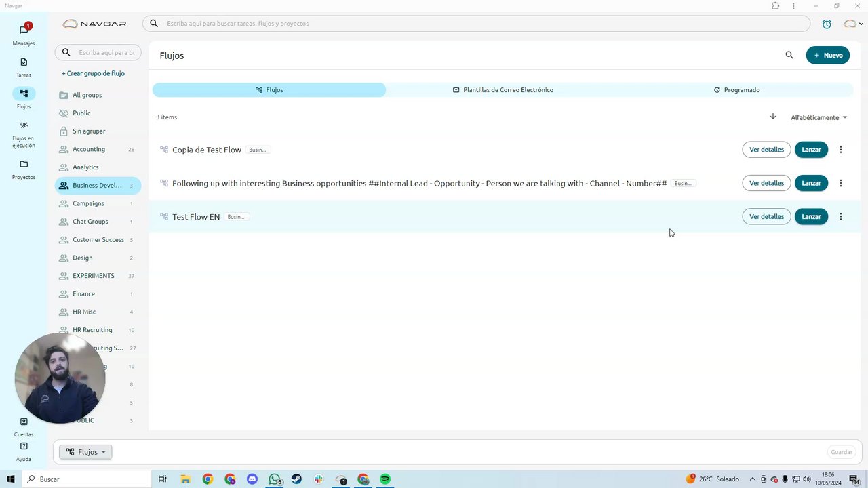The image size is (868, 488).
Task: Select the Accounting flow group
Action: tap(98, 149)
